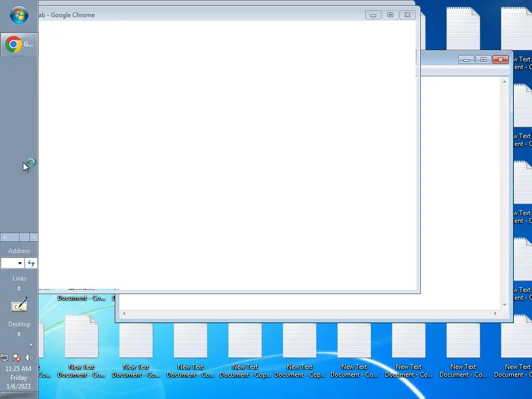Click the volume speaker tray icon
Image resolution: width=532 pixels, height=399 pixels.
[29, 357]
